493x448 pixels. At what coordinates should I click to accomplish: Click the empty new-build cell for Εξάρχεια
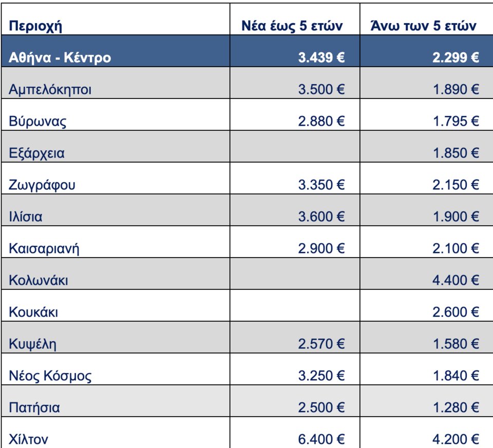pos(292,153)
